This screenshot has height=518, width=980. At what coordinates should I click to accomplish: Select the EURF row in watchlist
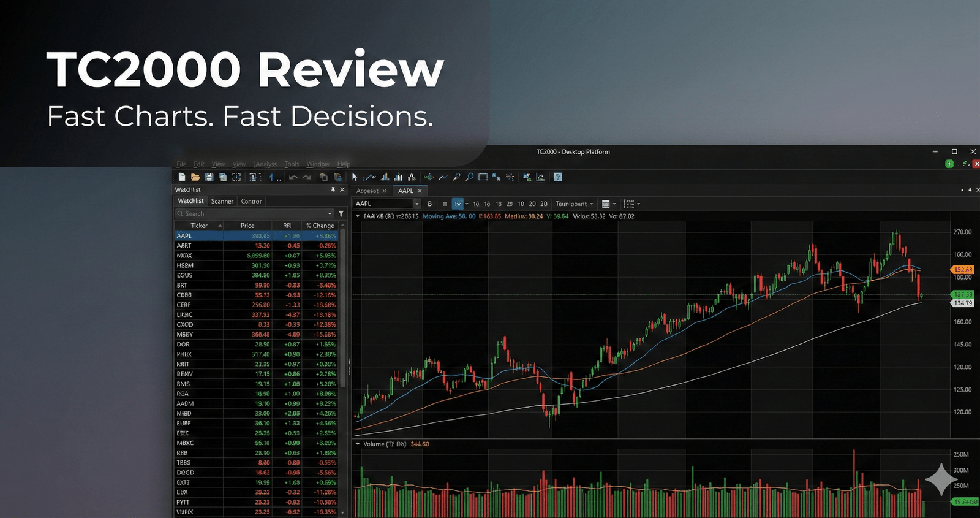pos(257,423)
